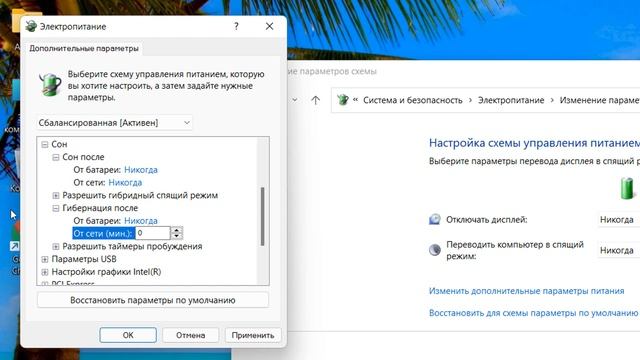Decrease От сети minutes with down arrow

176,236
